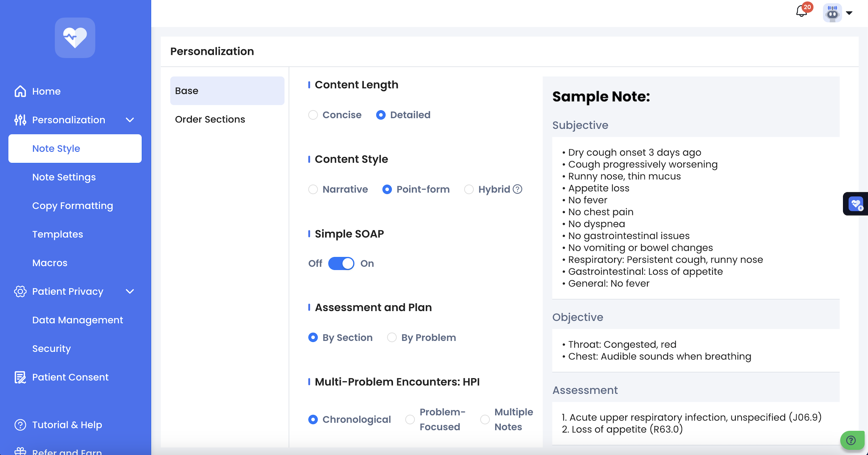Screen dimensions: 868x455
Task: Open the Tutorial & Help question icon
Action: pyautogui.click(x=20, y=425)
